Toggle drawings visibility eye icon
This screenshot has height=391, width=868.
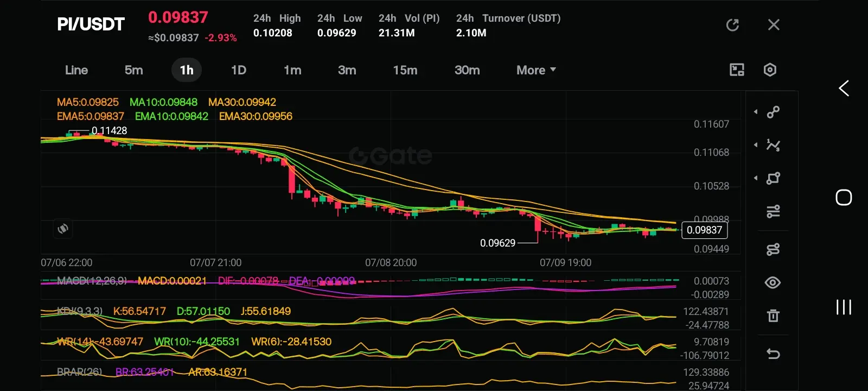click(x=773, y=282)
